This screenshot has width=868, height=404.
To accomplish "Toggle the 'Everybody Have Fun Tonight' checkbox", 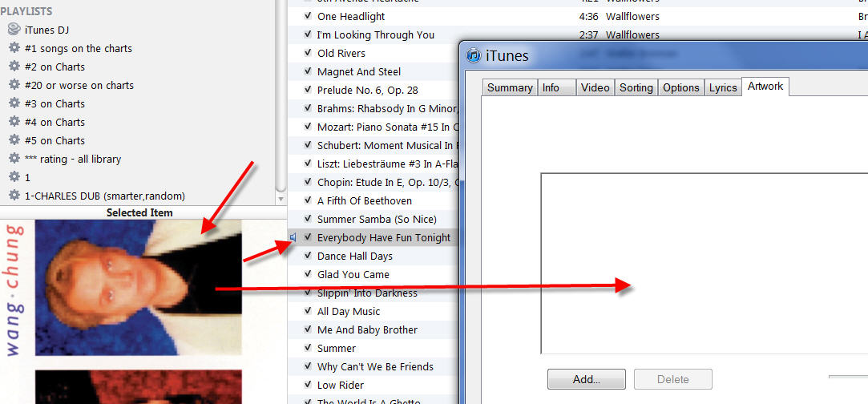I will click(x=308, y=237).
